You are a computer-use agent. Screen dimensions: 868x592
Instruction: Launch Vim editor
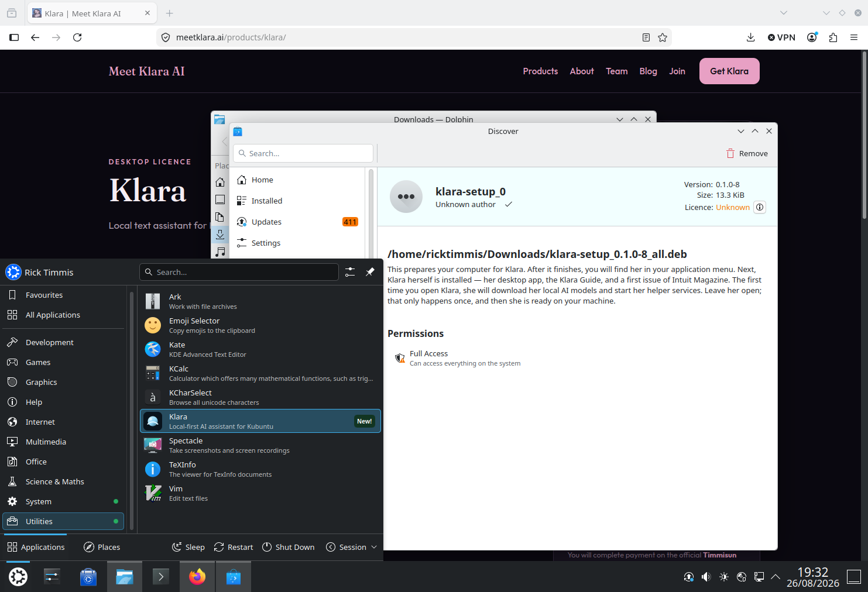tap(260, 493)
